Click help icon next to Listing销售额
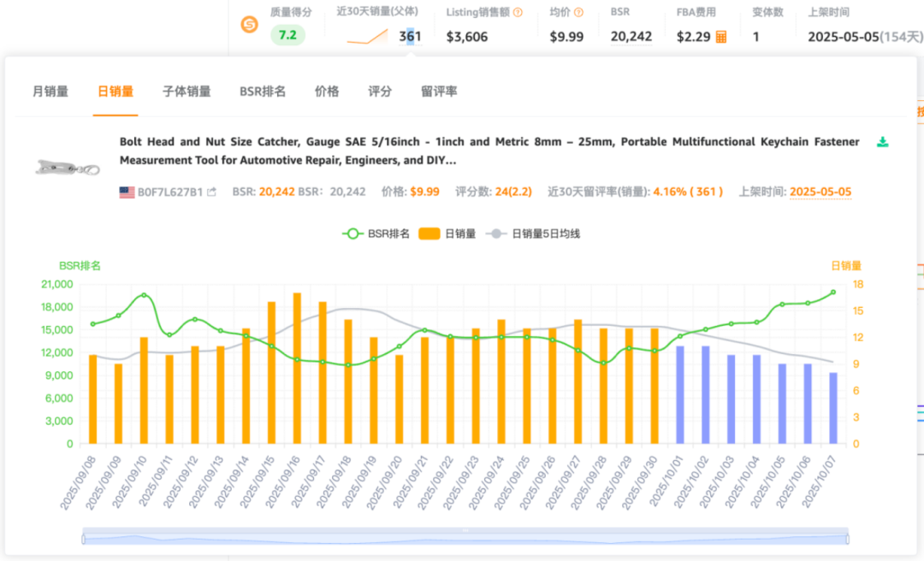Image resolution: width=924 pixels, height=561 pixels. coord(518,13)
